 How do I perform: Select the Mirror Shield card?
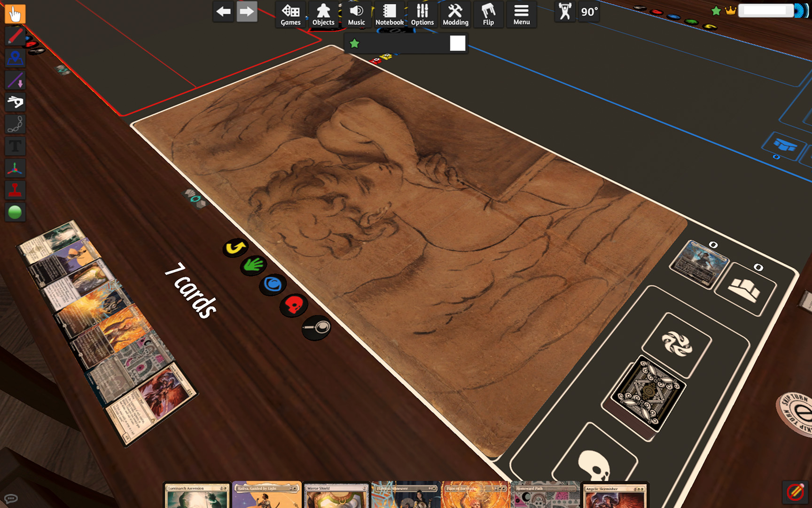tap(336, 495)
